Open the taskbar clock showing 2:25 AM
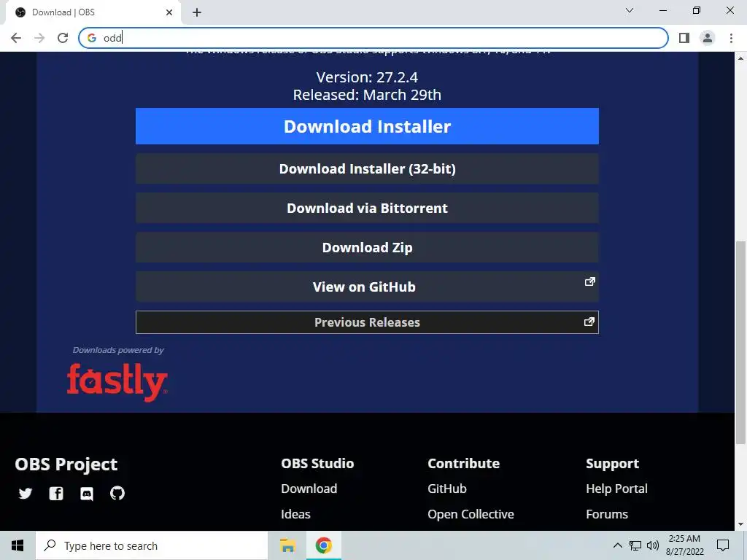Screen dimensions: 747x560 (684, 545)
